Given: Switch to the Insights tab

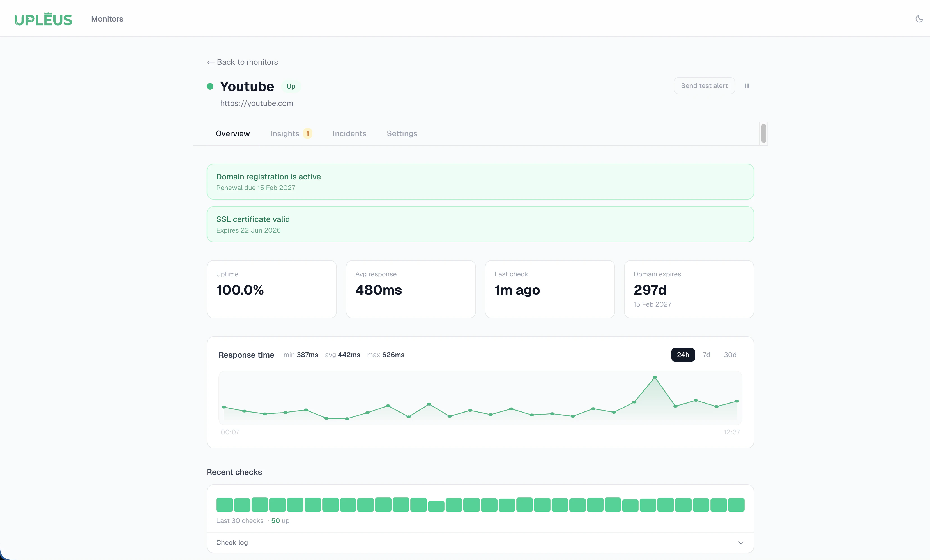Looking at the screenshot, I should click(285, 133).
